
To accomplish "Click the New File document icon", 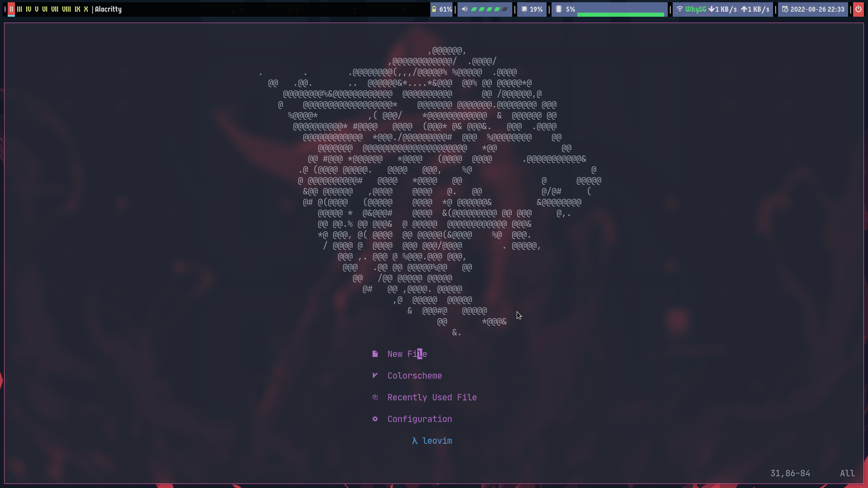I will tap(375, 354).
